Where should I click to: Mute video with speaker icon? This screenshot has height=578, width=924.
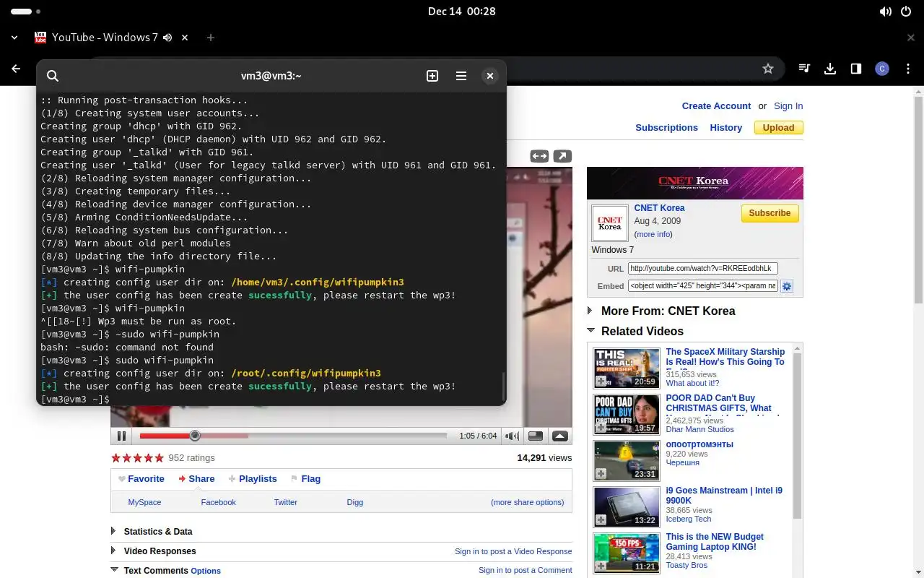click(x=512, y=436)
